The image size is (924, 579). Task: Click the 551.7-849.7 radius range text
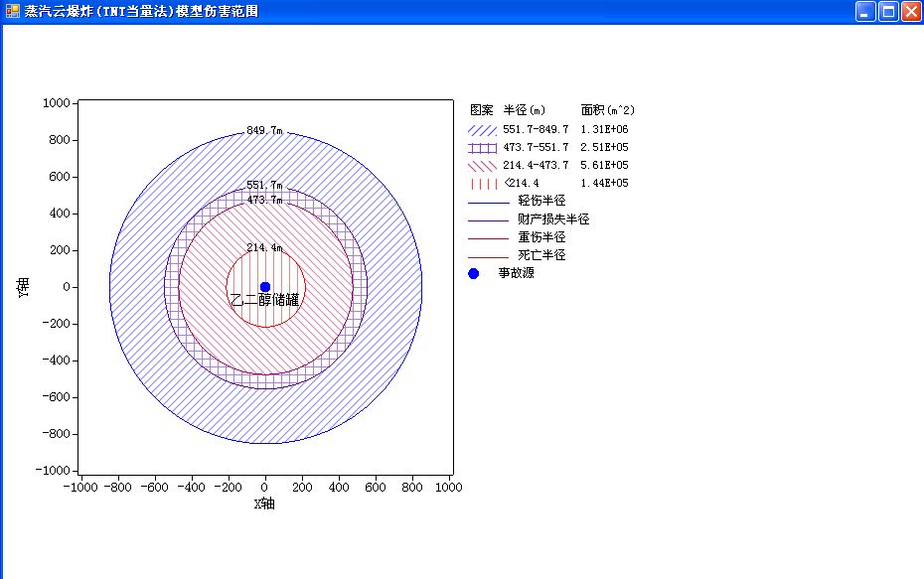point(536,129)
